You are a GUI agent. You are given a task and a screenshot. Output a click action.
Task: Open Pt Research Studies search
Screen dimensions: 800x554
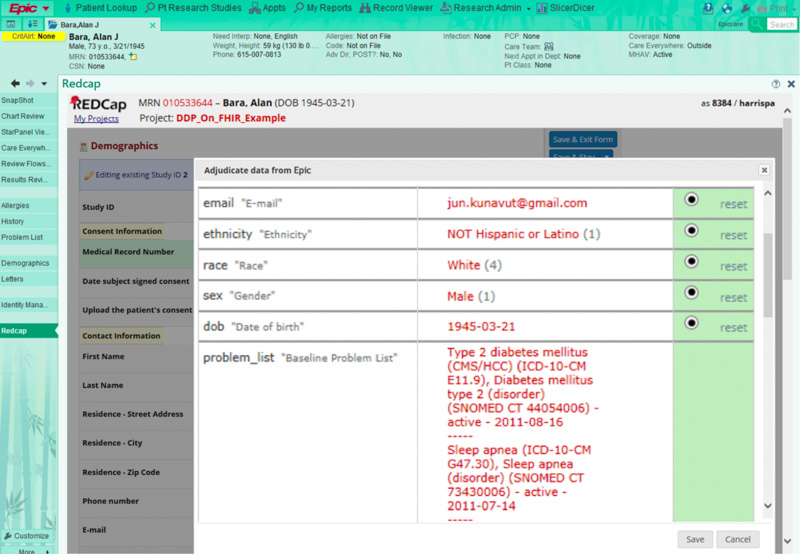click(x=193, y=8)
